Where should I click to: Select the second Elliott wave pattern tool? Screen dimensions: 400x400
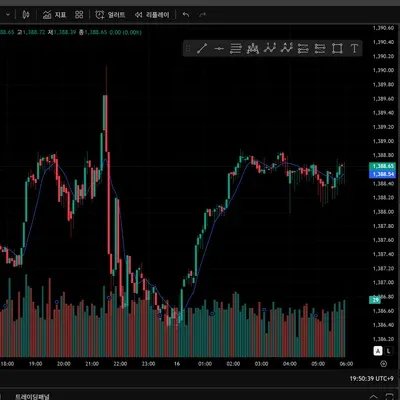click(287, 49)
